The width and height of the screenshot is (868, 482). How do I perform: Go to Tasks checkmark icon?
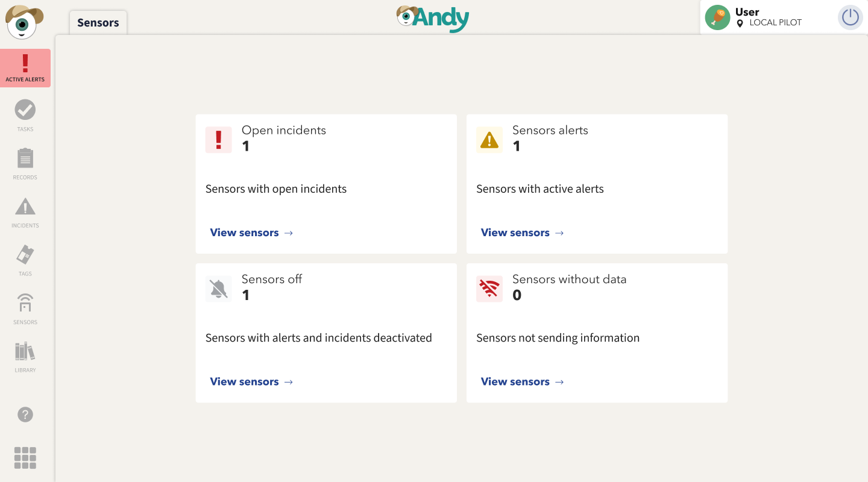point(25,110)
